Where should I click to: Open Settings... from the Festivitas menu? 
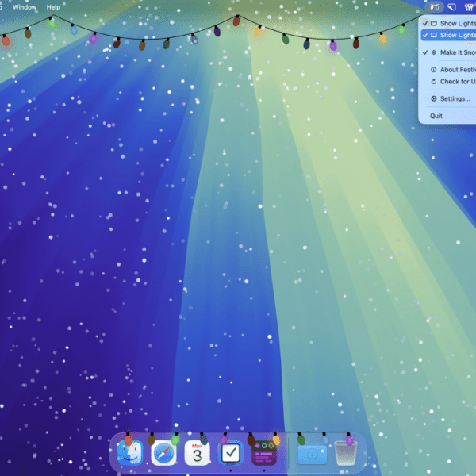click(449, 98)
